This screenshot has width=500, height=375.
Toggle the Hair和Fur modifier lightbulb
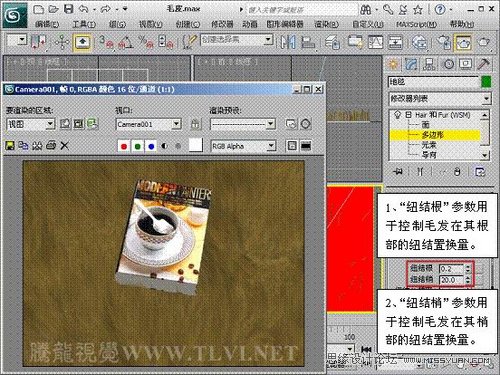tap(397, 115)
